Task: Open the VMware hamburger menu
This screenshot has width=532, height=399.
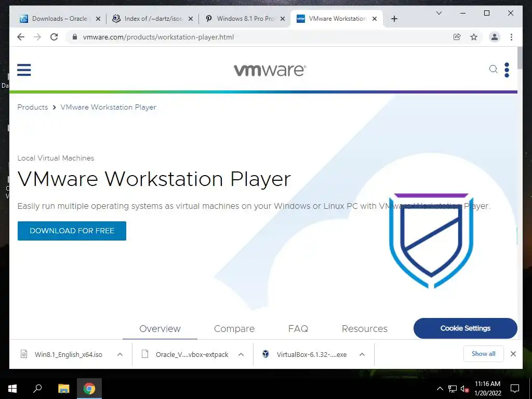Action: 24,70
